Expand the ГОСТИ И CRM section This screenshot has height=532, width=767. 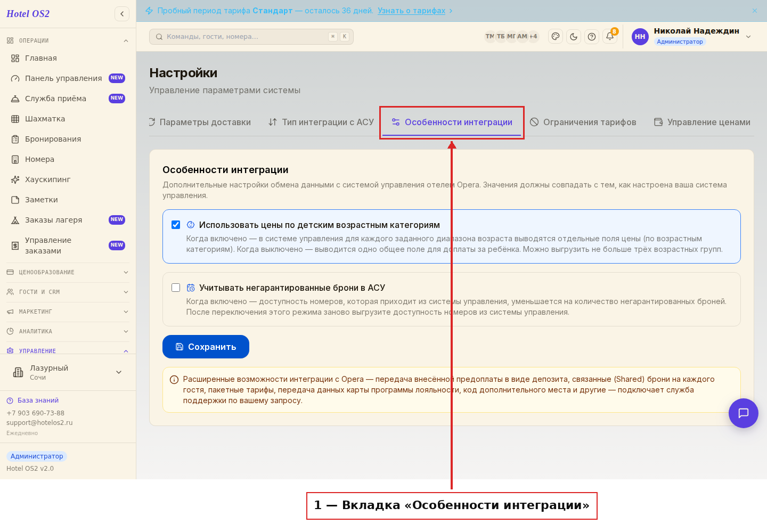tap(68, 292)
